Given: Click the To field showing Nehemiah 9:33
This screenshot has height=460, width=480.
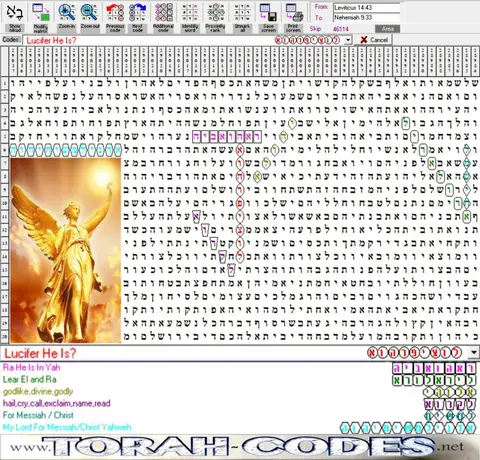Looking at the screenshot, I should [x=367, y=17].
